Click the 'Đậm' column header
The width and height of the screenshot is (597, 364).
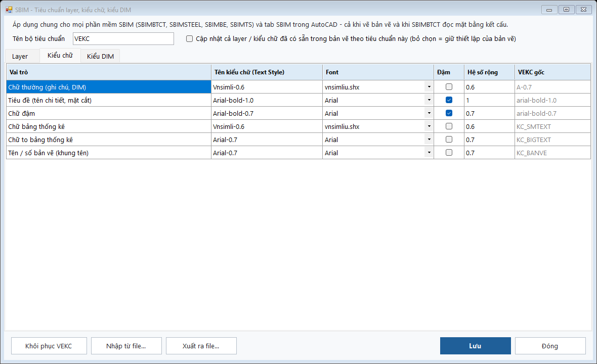(449, 72)
